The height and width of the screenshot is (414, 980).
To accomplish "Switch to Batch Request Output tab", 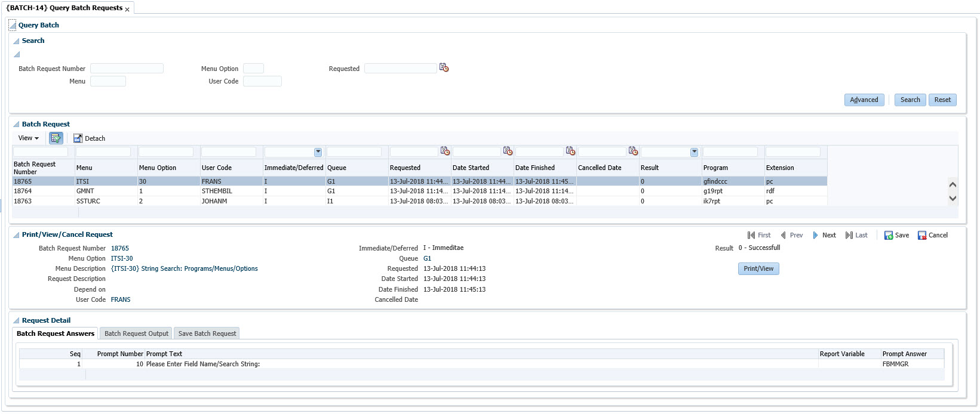I will [136, 333].
